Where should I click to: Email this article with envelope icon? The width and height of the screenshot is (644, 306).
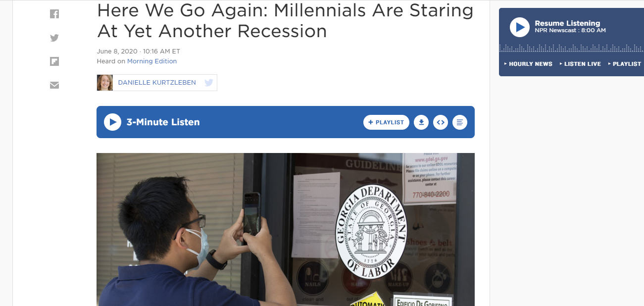coord(54,85)
